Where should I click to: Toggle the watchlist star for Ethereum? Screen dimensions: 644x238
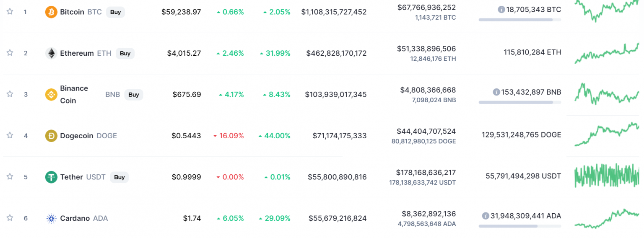pyautogui.click(x=10, y=53)
